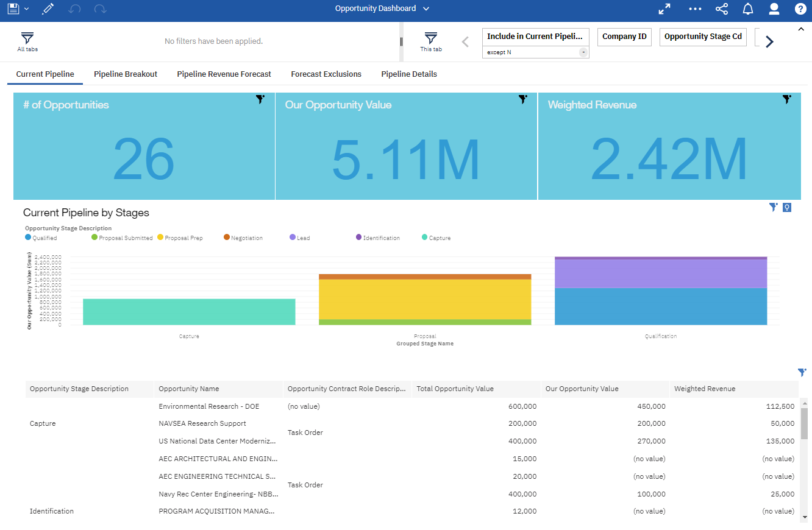The width and height of the screenshot is (812, 530).
Task: Open the user profile icon
Action: click(774, 9)
